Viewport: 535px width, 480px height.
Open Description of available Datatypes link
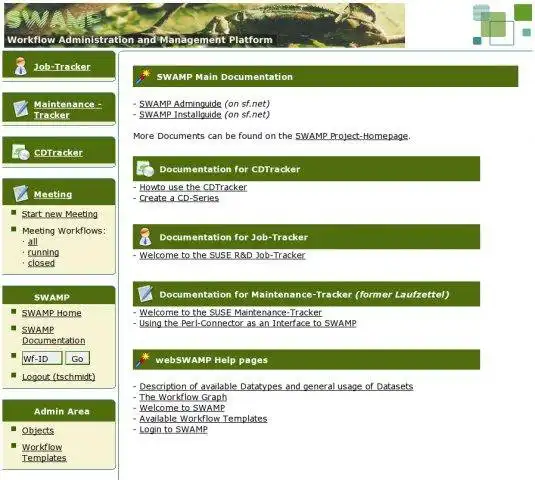click(276, 386)
